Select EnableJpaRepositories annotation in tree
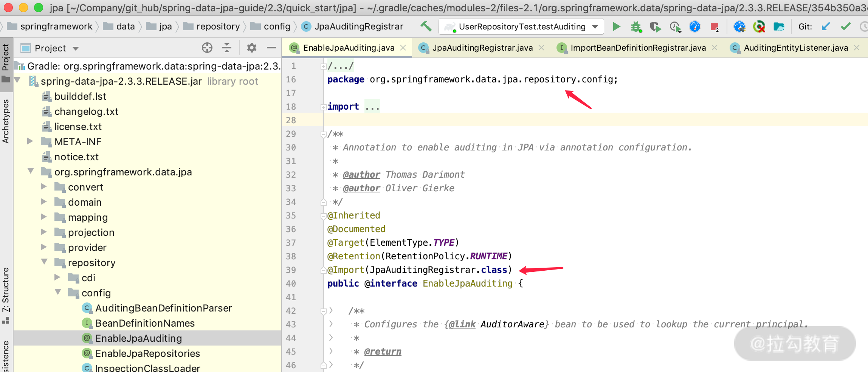The width and height of the screenshot is (868, 372). pyautogui.click(x=147, y=353)
